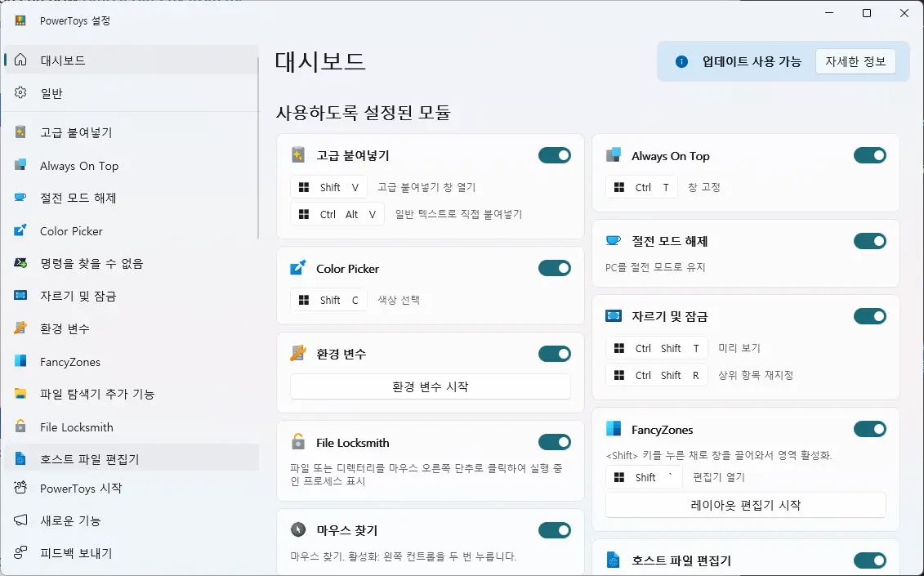The image size is (924, 576).
Task: Open 고급 붙여넣기 sidebar icon
Action: 20,132
